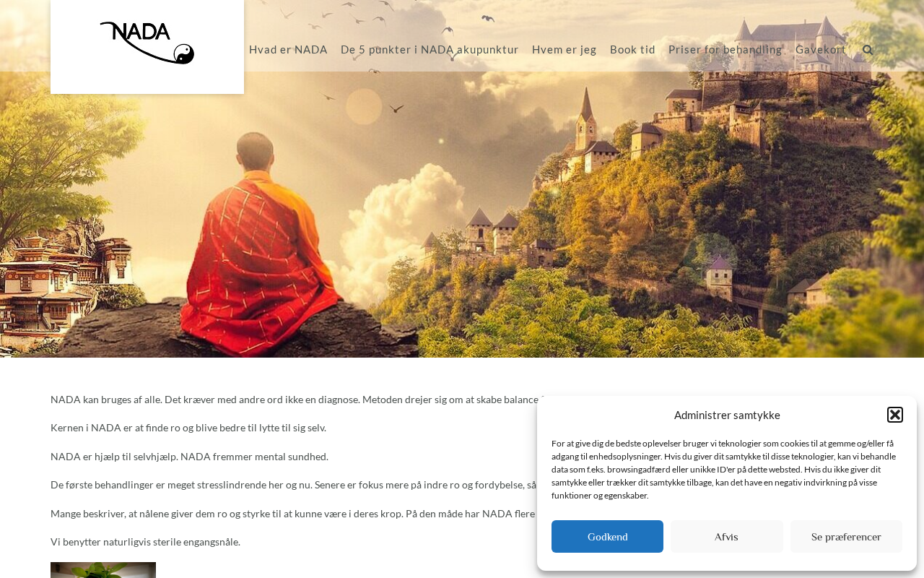The image size is (924, 578).
Task: Click the sterile engangsnåle sentence
Action: coord(145,542)
